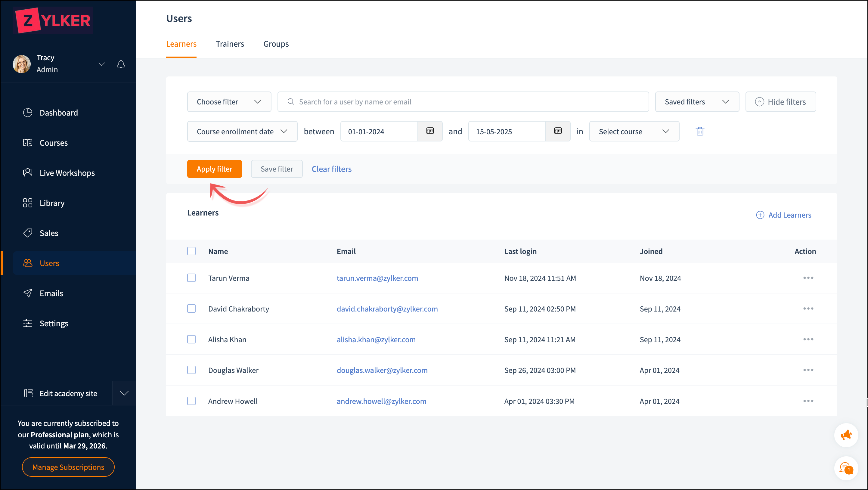
Task: Click the announcements megaphone icon
Action: click(x=846, y=435)
